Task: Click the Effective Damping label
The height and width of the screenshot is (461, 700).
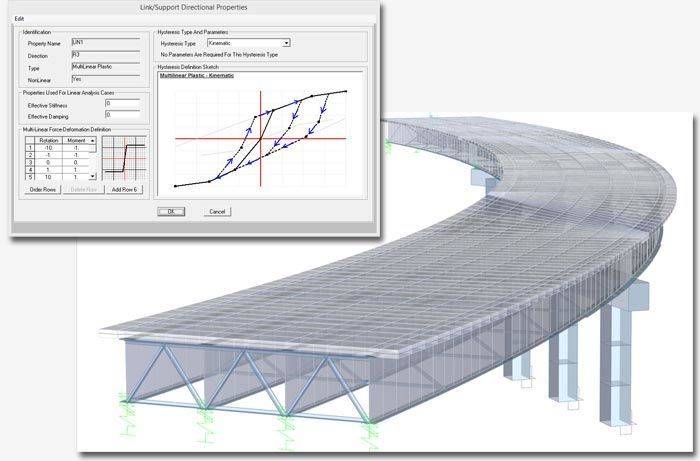Action: point(48,116)
